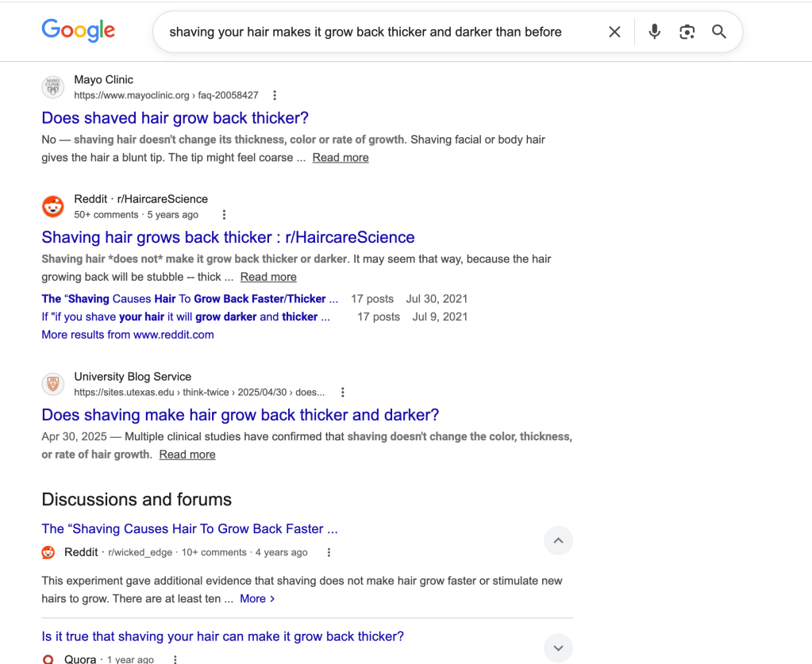The image size is (812, 664).
Task: Start voice search with microphone icon
Action: point(654,32)
